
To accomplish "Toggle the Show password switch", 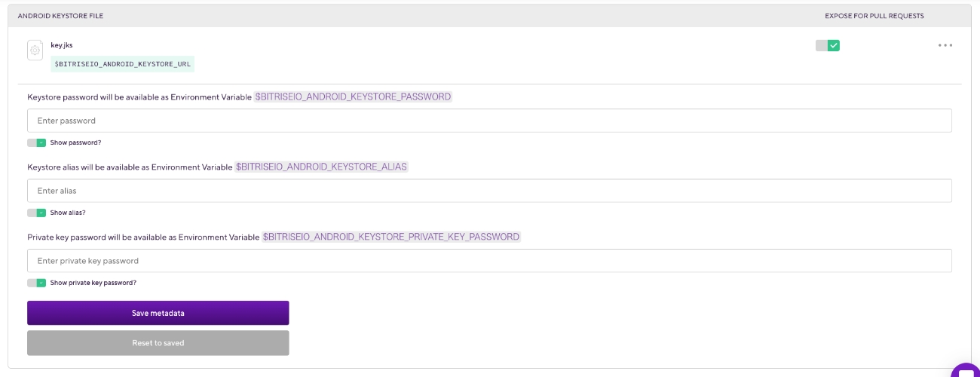I will pyautogui.click(x=36, y=143).
